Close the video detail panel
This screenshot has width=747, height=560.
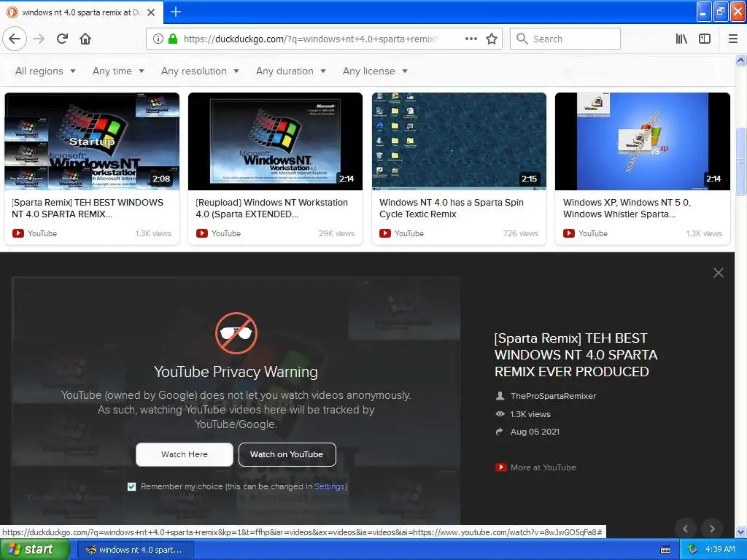pyautogui.click(x=719, y=273)
